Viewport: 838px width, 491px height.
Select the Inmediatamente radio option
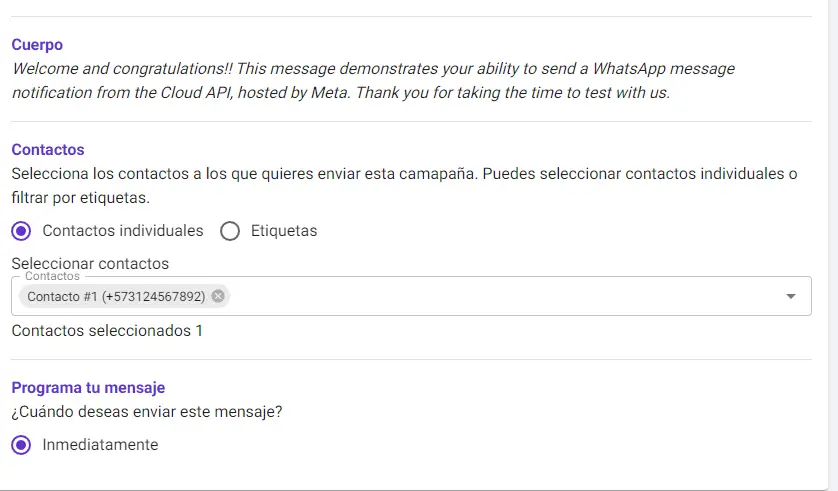21,445
